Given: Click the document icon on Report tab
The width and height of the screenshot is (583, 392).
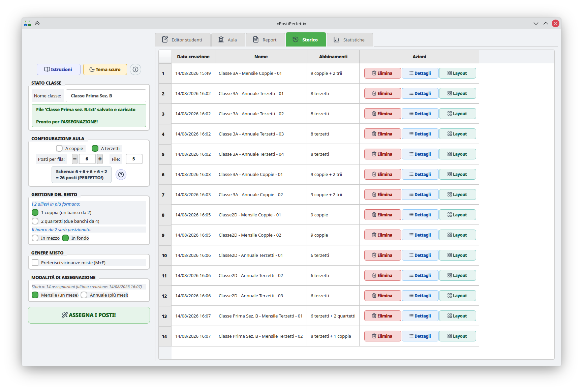Looking at the screenshot, I should (256, 39).
